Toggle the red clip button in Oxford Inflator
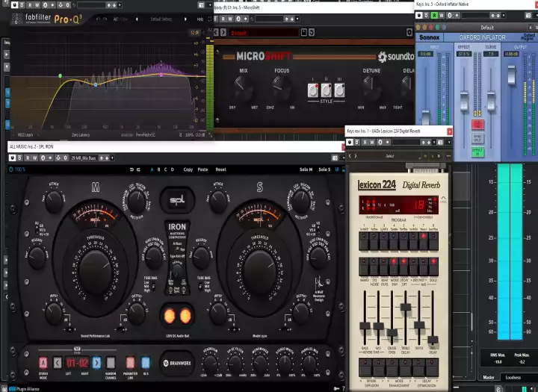Image resolution: width=538 pixels, height=392 pixels. click(477, 125)
